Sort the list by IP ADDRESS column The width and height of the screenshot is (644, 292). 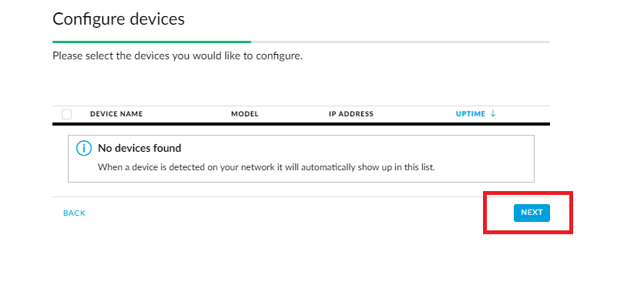click(x=351, y=114)
